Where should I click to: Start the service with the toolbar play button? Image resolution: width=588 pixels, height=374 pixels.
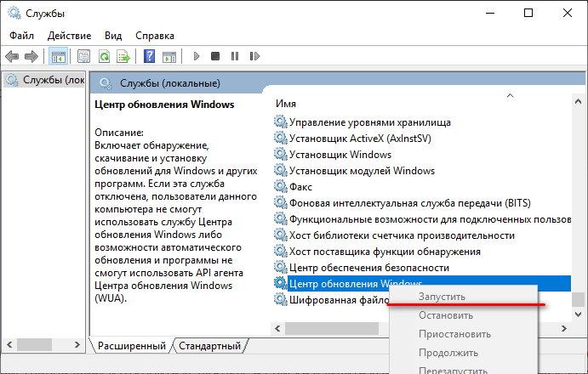tap(197, 56)
